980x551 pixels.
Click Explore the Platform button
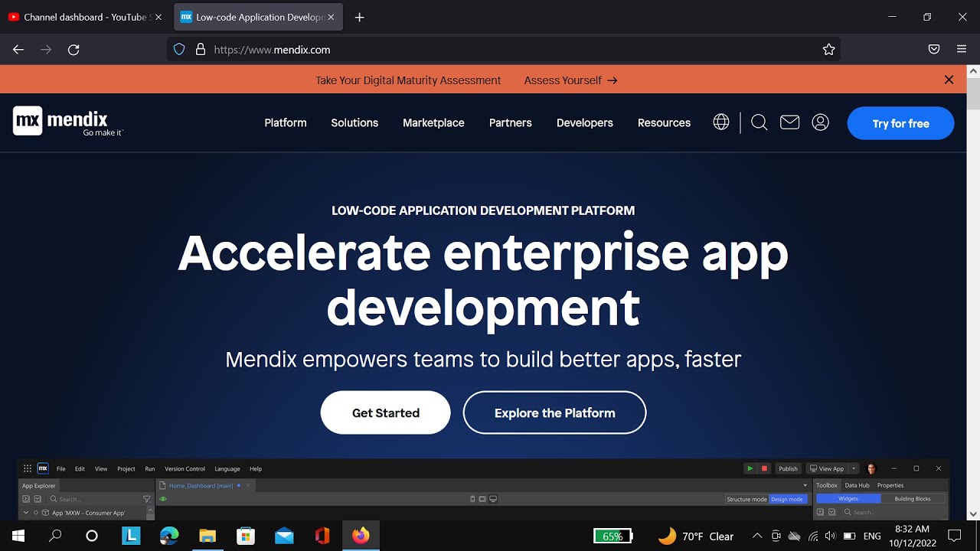(554, 412)
